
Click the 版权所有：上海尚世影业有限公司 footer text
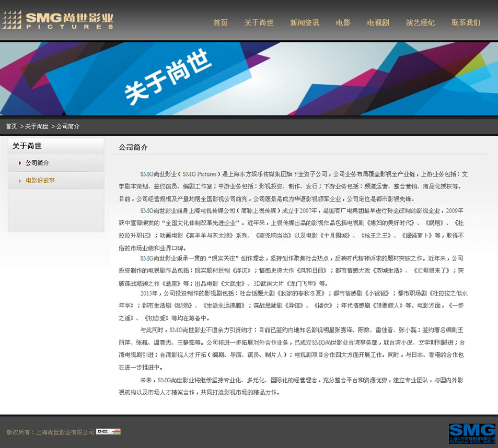coord(50,432)
